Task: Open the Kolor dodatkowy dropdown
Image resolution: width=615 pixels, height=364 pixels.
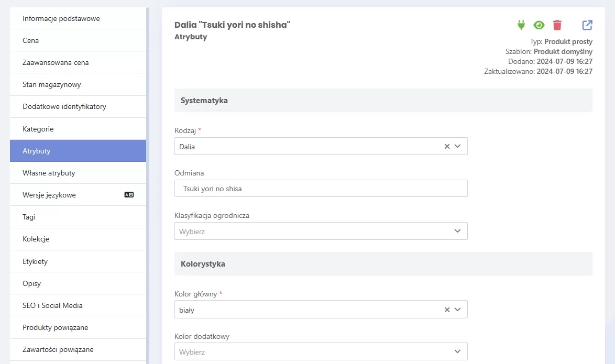Action: pos(321,352)
